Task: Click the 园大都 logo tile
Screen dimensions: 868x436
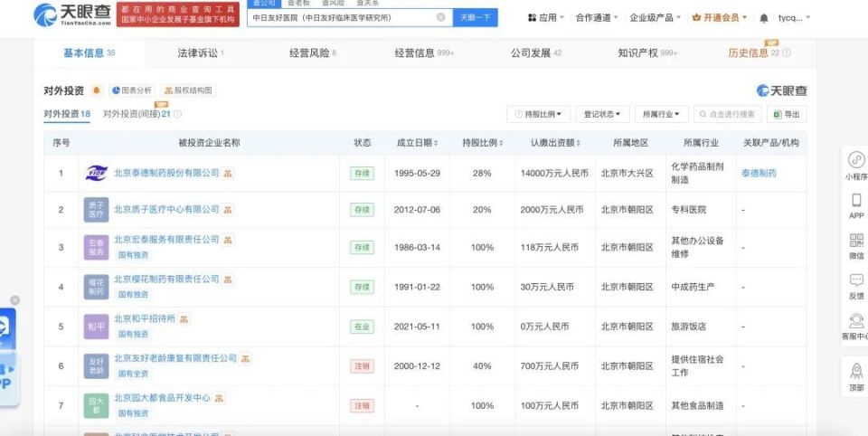Action: [x=97, y=405]
